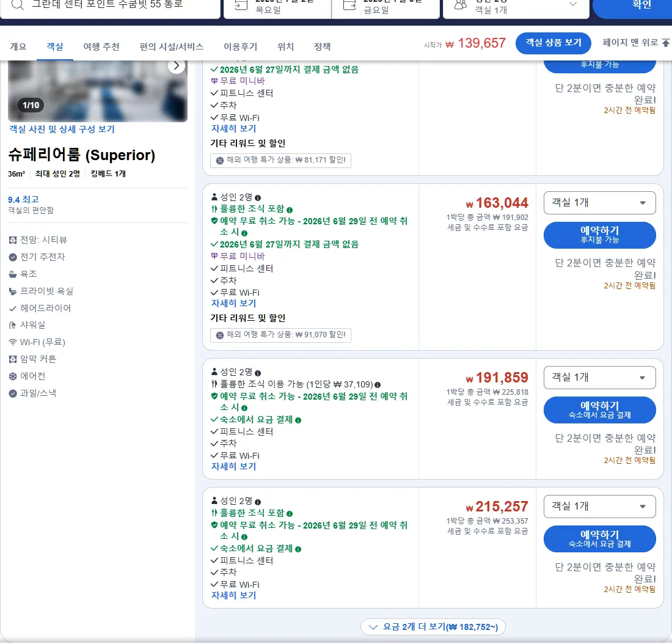Show the next room photo with the arrow
Image resolution: width=672 pixels, height=644 pixels.
pyautogui.click(x=176, y=66)
